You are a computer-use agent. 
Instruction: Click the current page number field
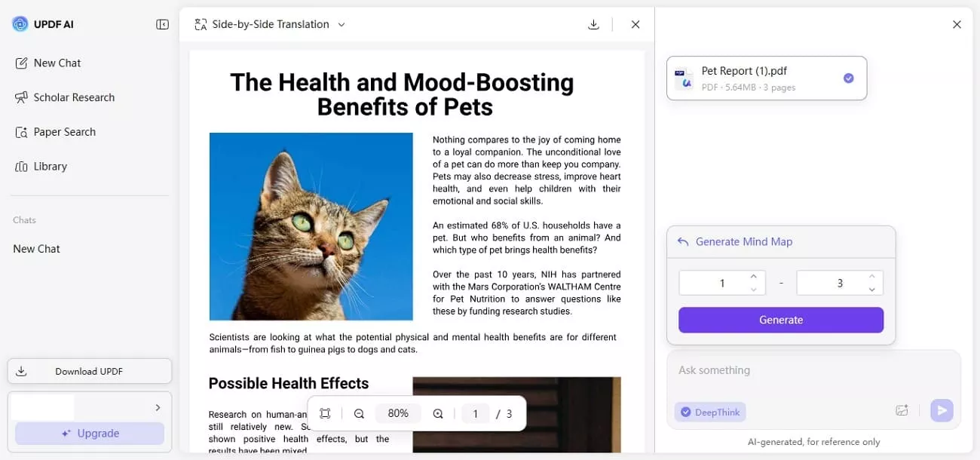click(475, 413)
